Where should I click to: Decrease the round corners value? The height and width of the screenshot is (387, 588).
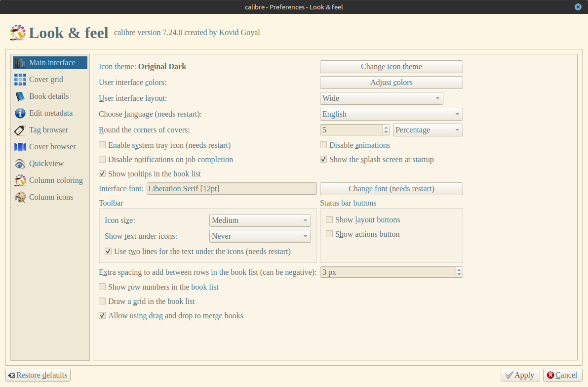click(x=386, y=132)
